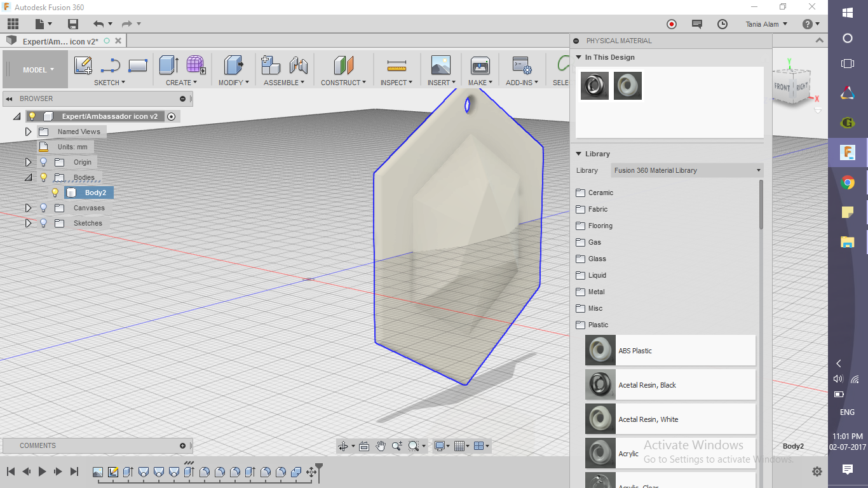Open the 3D Print tool under Make
The height and width of the screenshot is (488, 868).
pyautogui.click(x=480, y=65)
